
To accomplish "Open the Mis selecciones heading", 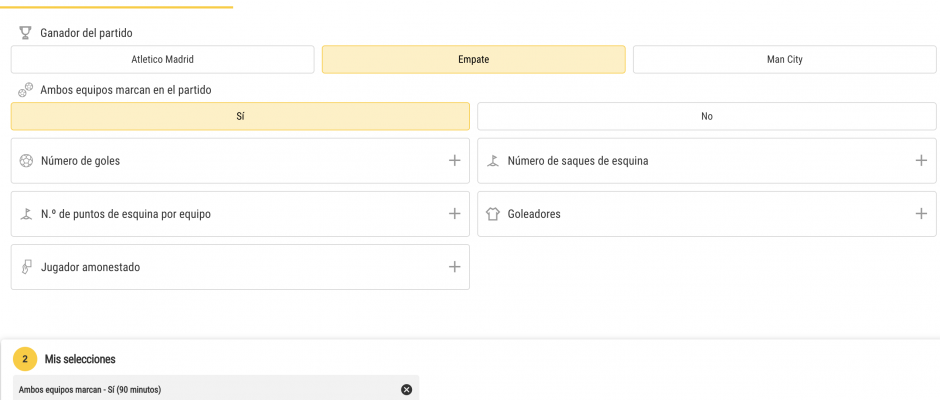I will 80,359.
